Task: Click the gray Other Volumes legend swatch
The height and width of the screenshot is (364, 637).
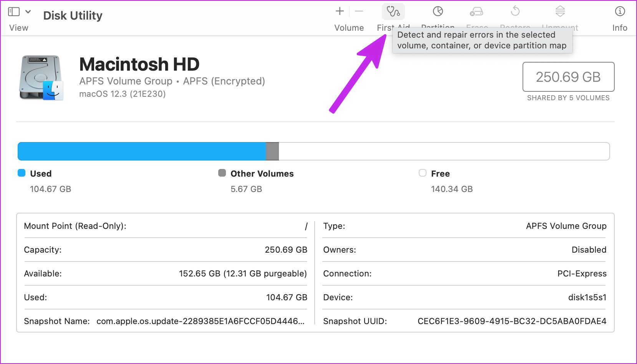Action: [x=222, y=173]
